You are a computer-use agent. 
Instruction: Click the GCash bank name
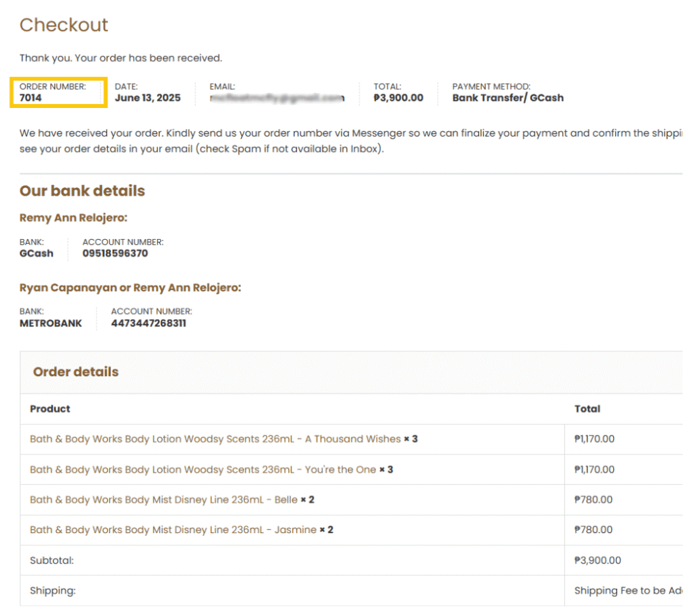point(37,254)
